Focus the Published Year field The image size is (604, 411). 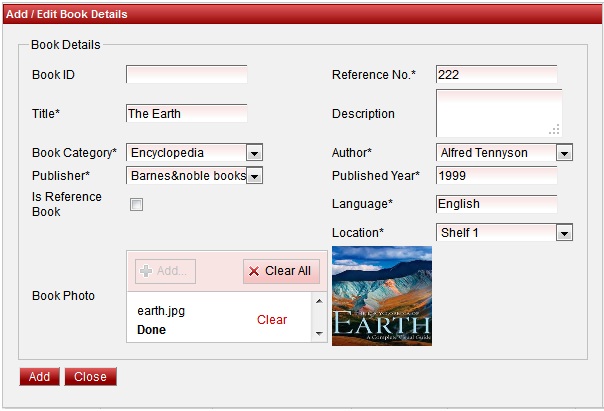tap(496, 176)
